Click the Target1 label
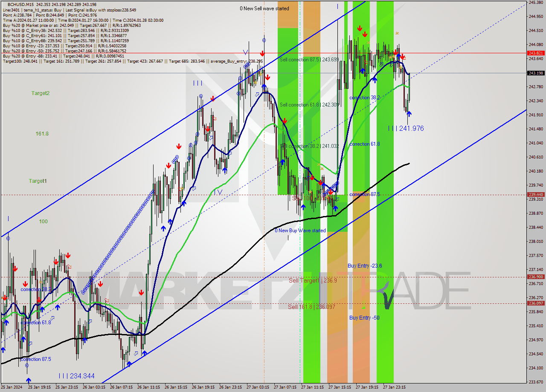546x392 pixels. pyautogui.click(x=38, y=181)
